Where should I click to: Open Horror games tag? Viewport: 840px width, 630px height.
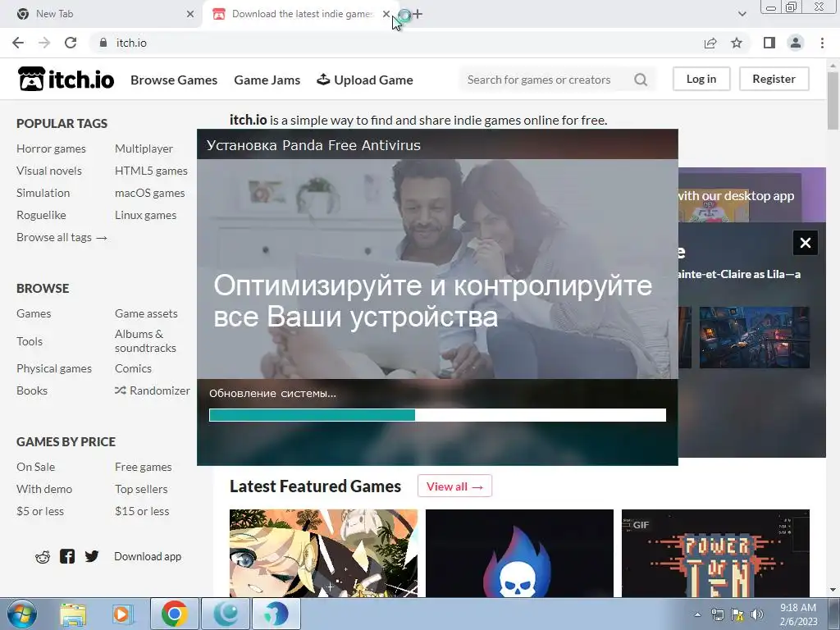[51, 148]
